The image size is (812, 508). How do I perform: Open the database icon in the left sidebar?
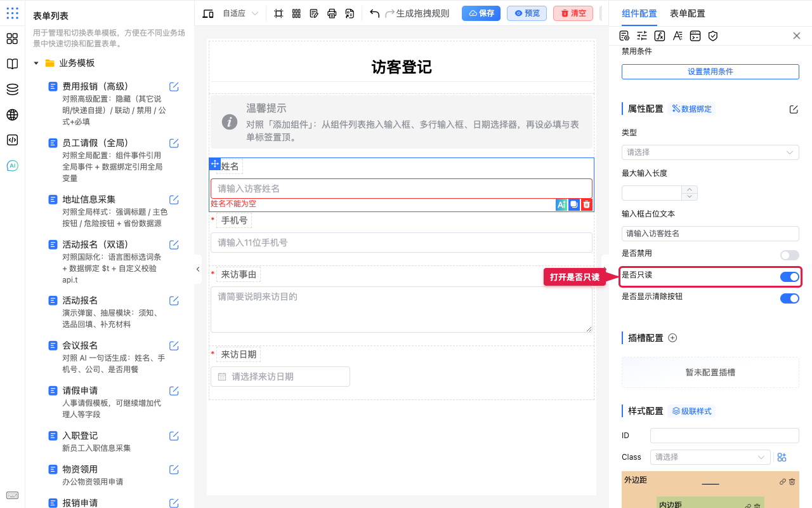coord(12,90)
